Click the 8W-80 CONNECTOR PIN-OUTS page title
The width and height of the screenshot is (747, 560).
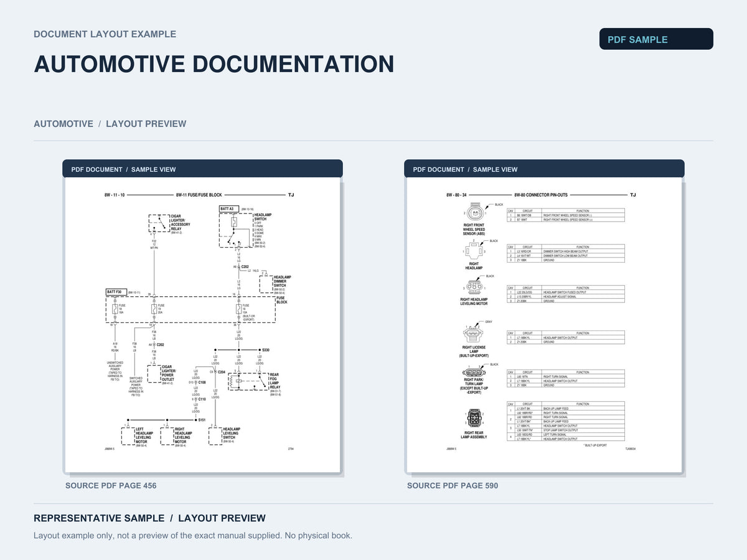pyautogui.click(x=541, y=195)
